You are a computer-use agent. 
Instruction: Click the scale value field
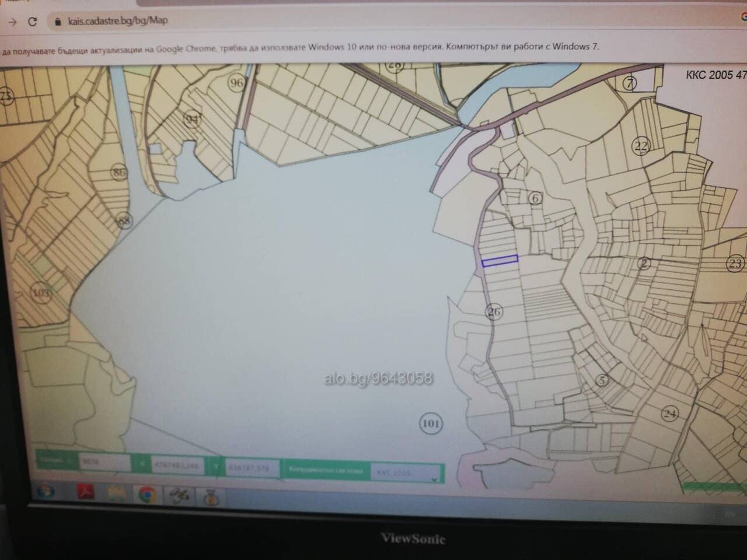(x=105, y=462)
